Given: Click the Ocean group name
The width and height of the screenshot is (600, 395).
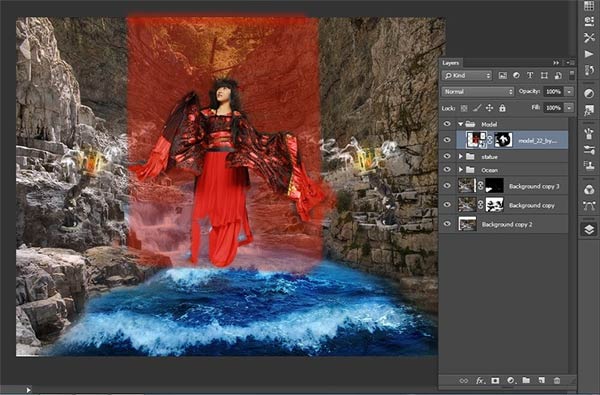Looking at the screenshot, I should click(x=489, y=170).
